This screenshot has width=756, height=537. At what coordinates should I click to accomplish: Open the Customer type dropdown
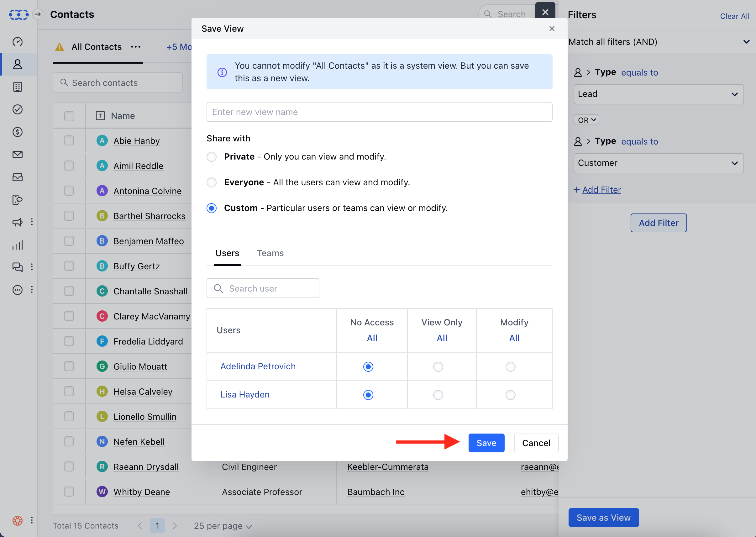(x=659, y=163)
